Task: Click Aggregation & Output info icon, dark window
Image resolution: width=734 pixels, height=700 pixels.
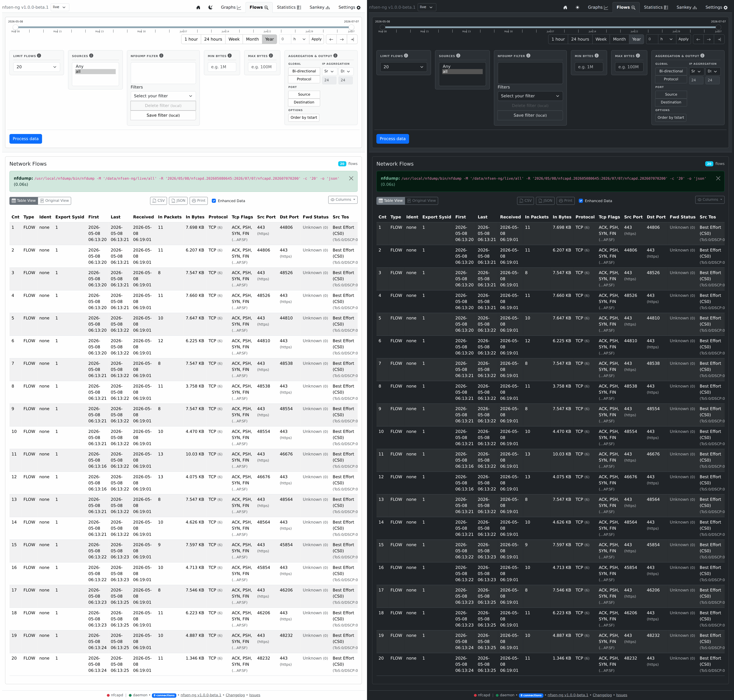Action: pyautogui.click(x=702, y=56)
